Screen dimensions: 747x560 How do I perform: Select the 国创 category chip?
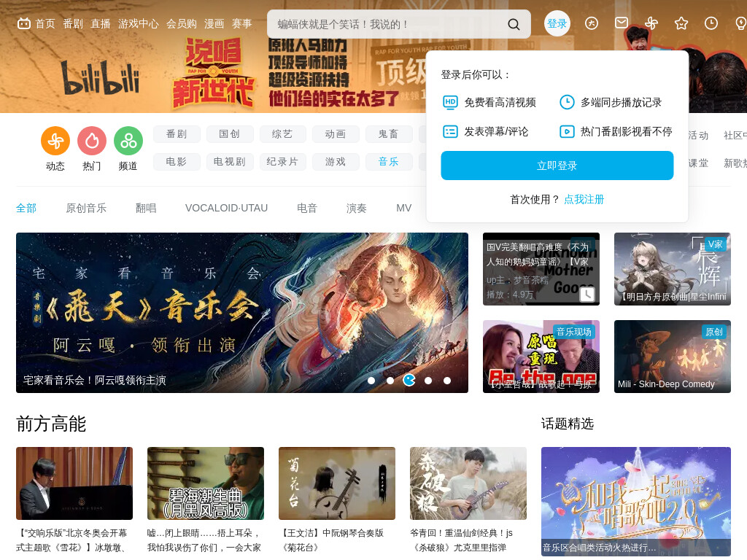tap(230, 134)
